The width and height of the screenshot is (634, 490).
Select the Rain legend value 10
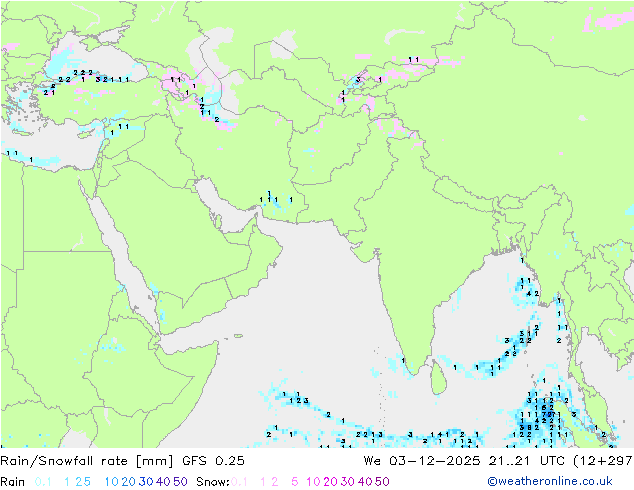click(111, 482)
